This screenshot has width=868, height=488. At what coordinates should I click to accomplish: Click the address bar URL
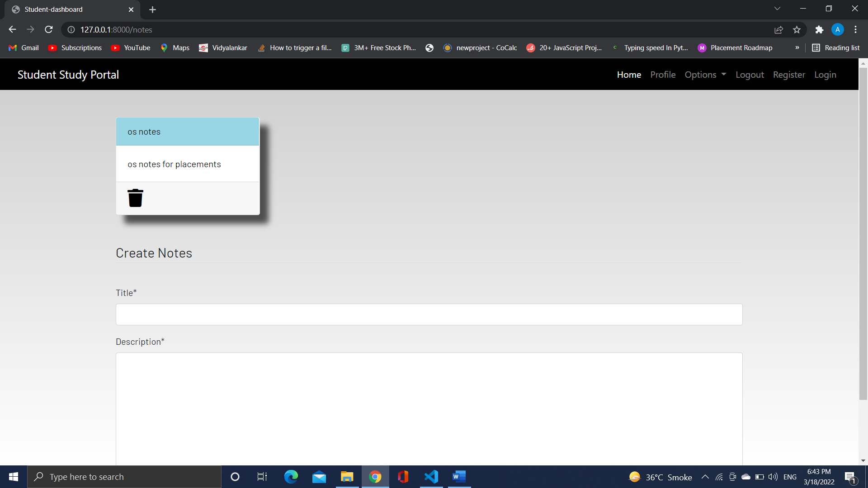point(116,30)
